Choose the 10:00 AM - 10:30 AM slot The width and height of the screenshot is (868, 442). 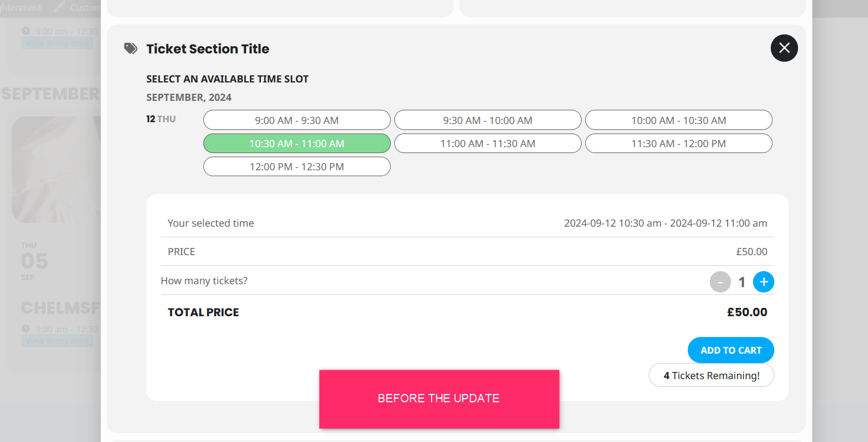coord(679,120)
